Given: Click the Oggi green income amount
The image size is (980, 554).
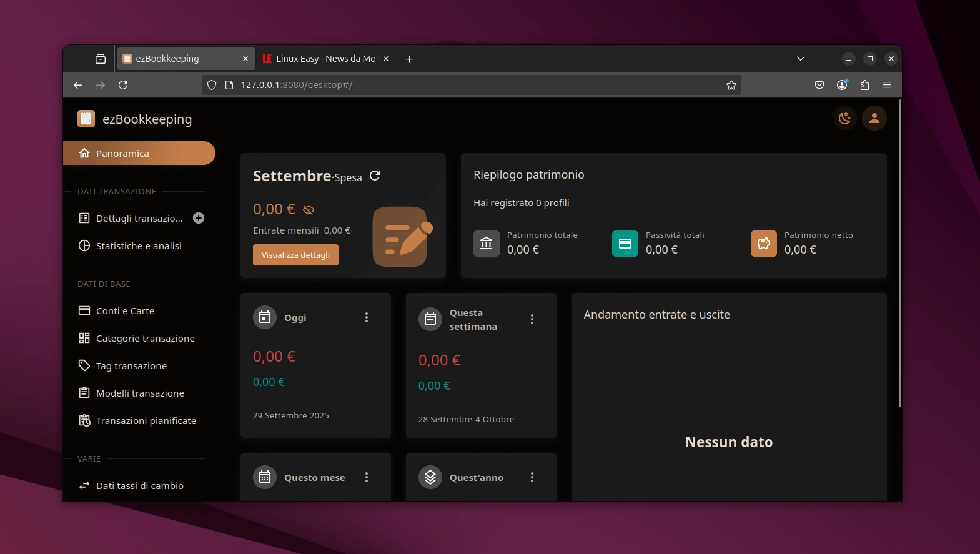Looking at the screenshot, I should point(269,382).
